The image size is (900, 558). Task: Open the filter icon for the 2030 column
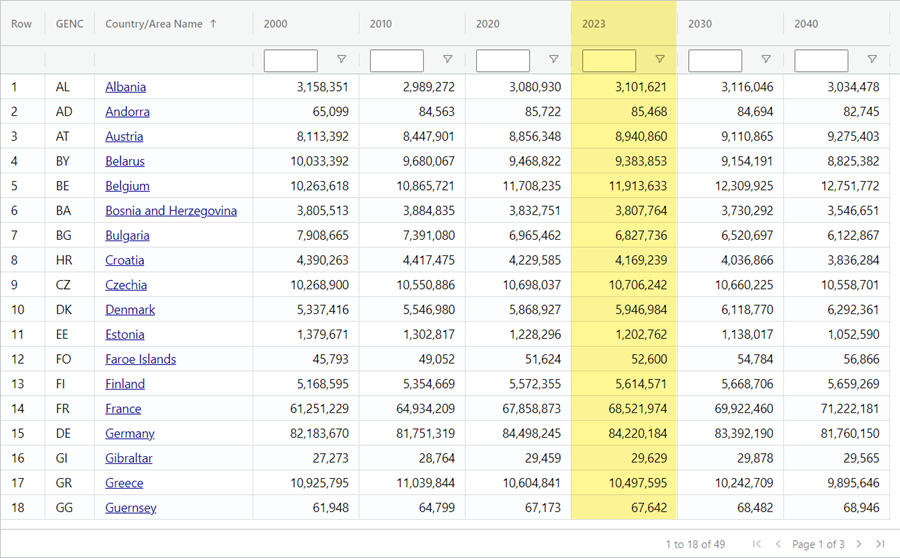click(766, 59)
